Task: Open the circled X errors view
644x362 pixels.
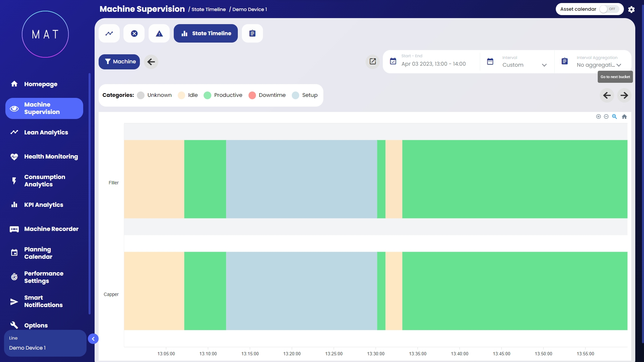Action: (x=134, y=34)
